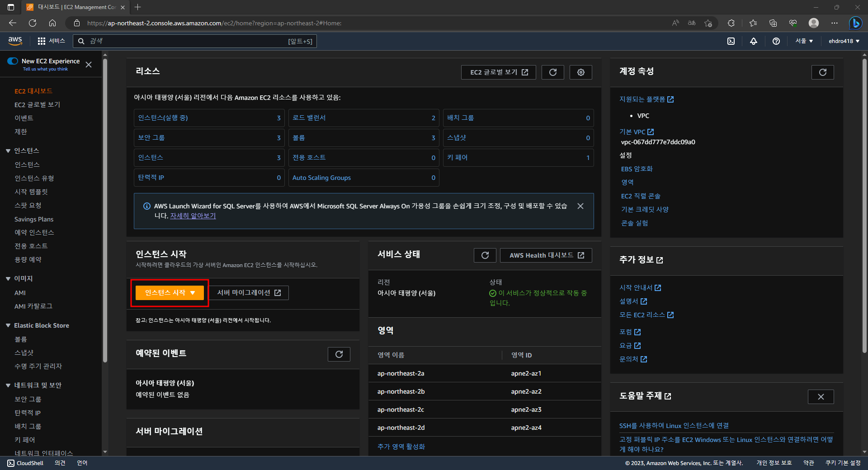
Task: Click 쿠키 기본 설정 in footer
Action: 843,463
